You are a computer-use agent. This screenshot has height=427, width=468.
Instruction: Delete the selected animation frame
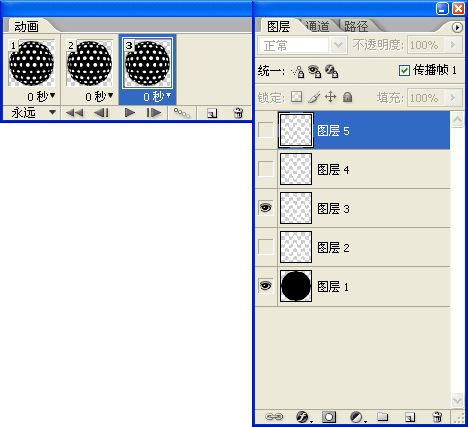[x=238, y=113]
